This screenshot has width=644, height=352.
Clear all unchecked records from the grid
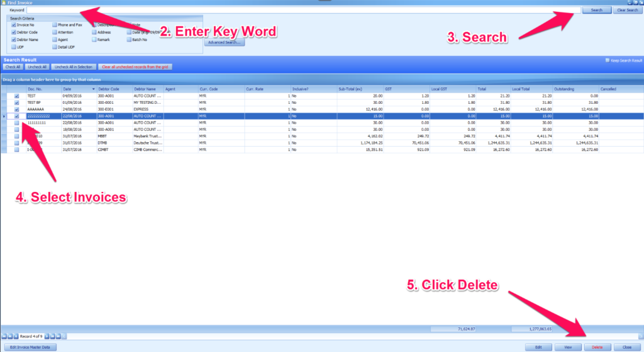[x=135, y=67]
